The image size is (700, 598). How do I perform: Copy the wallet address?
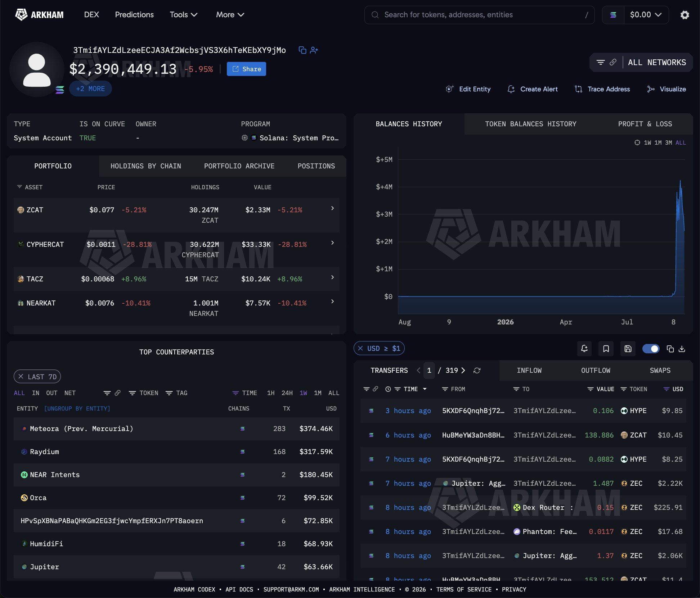click(x=302, y=50)
